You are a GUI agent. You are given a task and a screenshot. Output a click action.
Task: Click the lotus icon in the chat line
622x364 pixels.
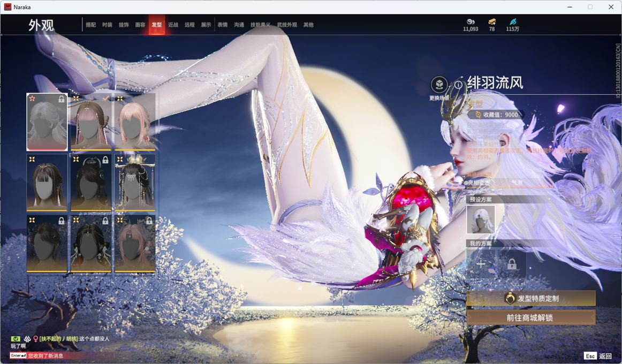tap(27, 339)
